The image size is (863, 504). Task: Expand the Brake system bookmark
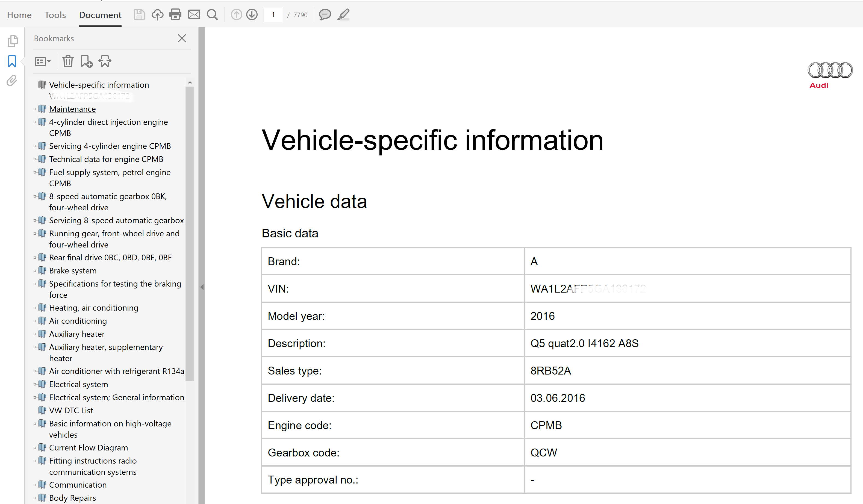coord(35,270)
